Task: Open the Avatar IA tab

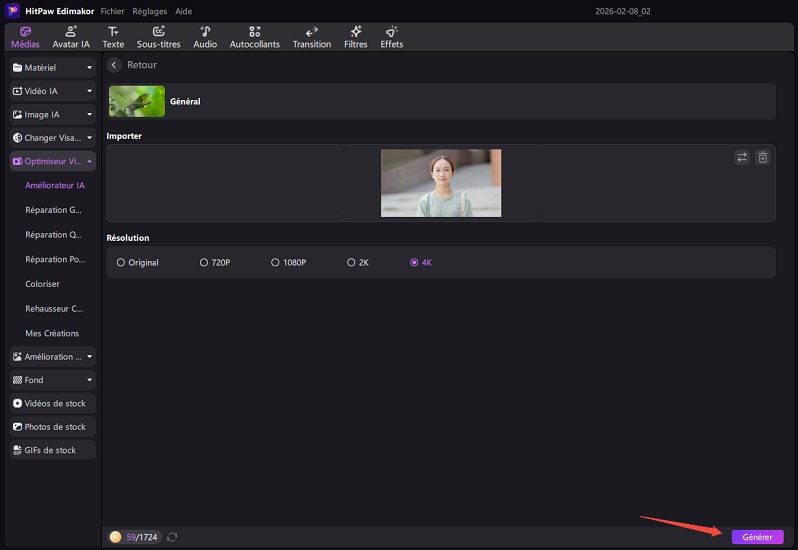Action: tap(71, 37)
